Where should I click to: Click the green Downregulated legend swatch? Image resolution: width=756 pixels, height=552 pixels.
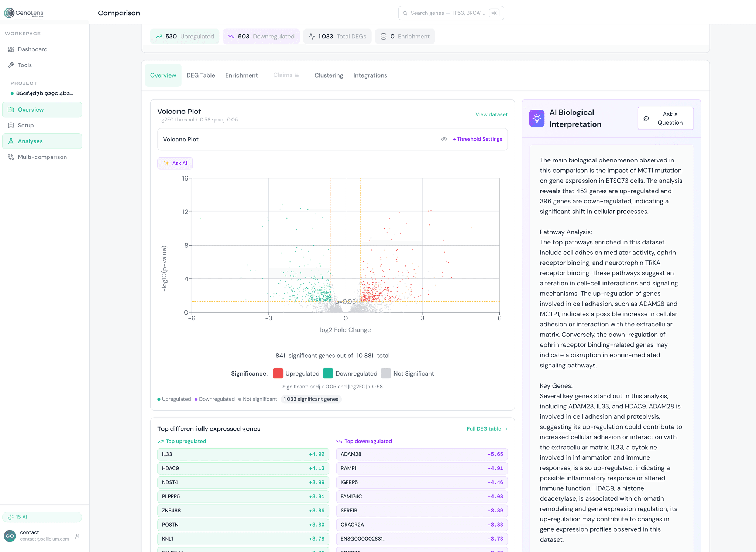click(x=328, y=374)
